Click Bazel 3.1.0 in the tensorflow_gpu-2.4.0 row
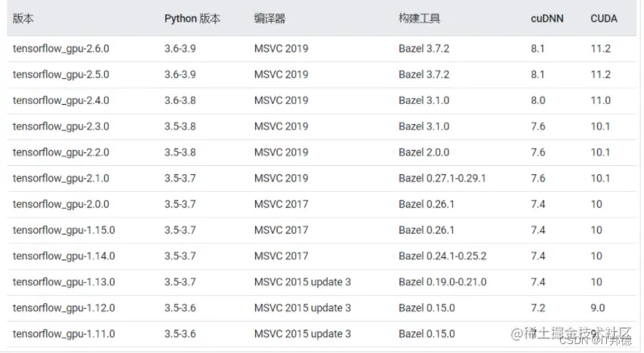The image size is (644, 353). tap(424, 101)
